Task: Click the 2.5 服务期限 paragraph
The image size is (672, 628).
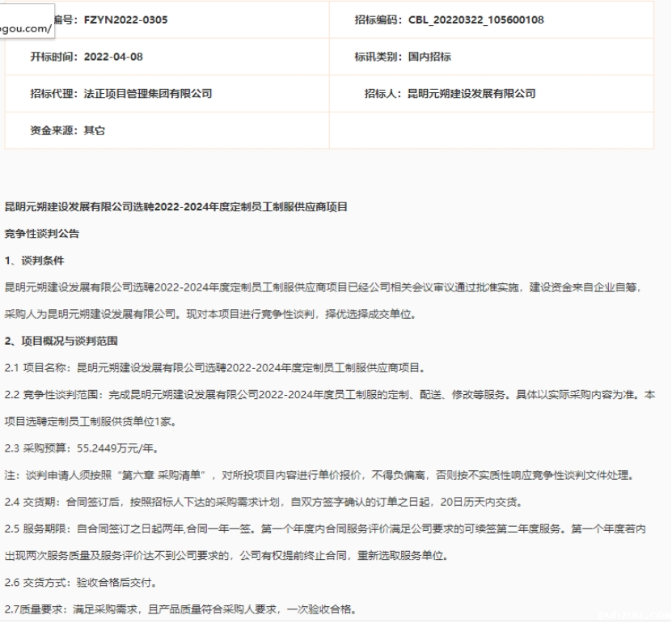Action: coord(323,528)
